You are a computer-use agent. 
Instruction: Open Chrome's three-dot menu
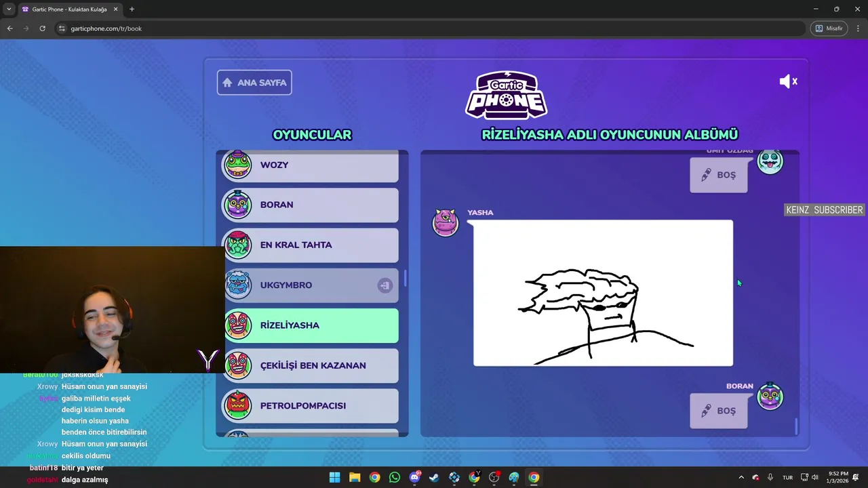click(857, 28)
